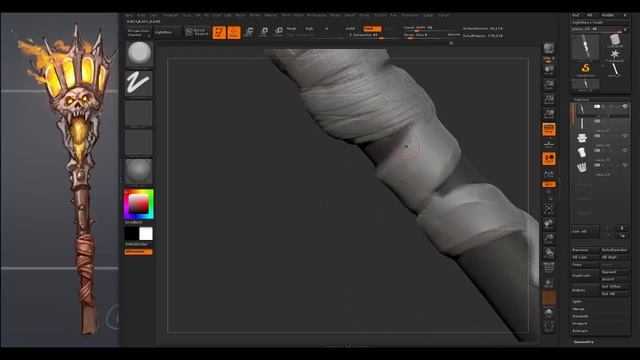Open the material sphere selector
The image size is (640, 360).
coord(138,171)
